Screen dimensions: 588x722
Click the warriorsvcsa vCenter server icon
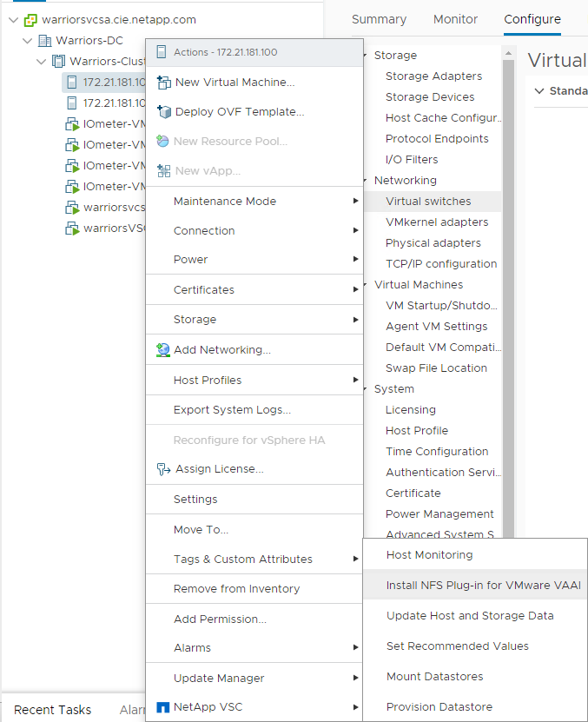coord(30,19)
